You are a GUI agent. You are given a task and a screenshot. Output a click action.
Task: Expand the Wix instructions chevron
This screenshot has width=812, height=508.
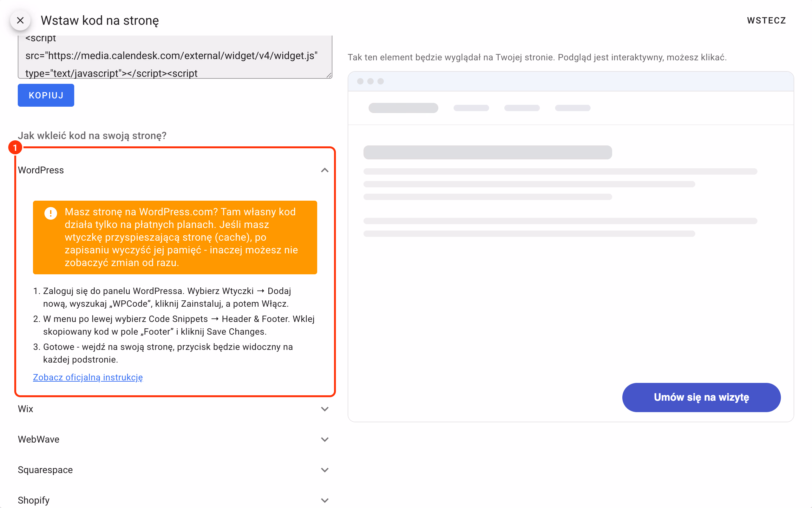coord(324,409)
